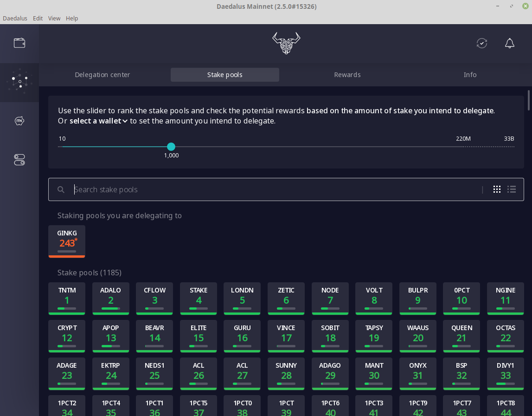
Task: Select the SUNNY pool ranked 28
Action: (286, 374)
